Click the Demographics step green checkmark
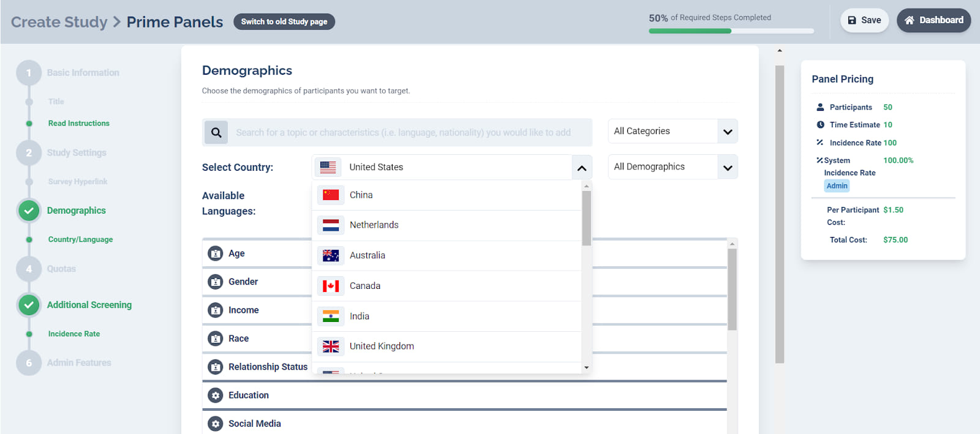 [x=29, y=211]
